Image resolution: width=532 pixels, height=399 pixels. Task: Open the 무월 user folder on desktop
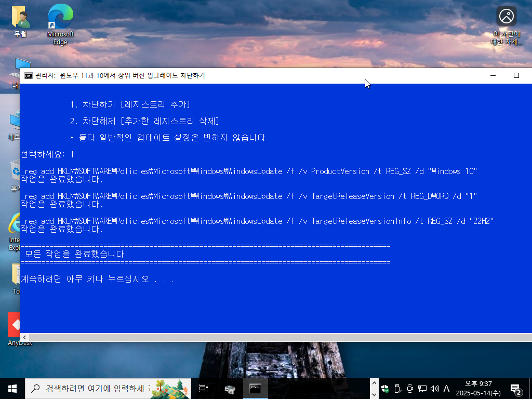pos(20,21)
